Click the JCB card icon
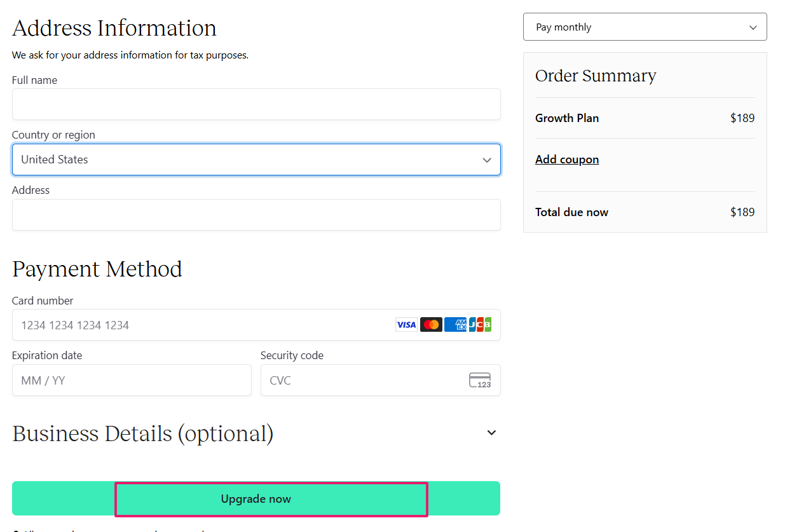The width and height of the screenshot is (785, 532). (x=480, y=325)
